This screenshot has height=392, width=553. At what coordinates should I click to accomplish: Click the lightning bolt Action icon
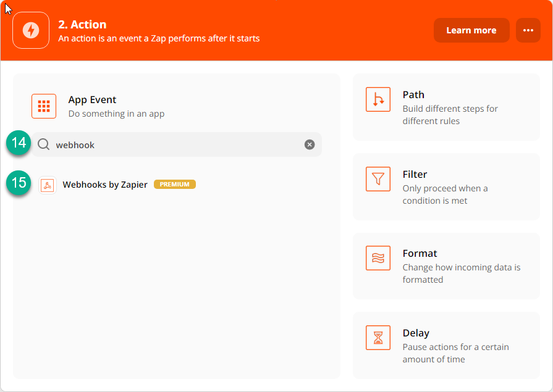31,30
